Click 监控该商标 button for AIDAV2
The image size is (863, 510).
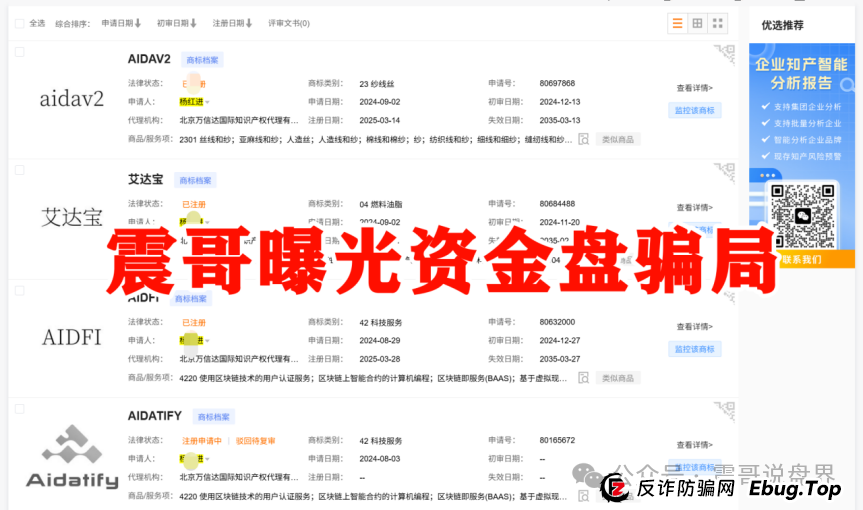pyautogui.click(x=694, y=110)
